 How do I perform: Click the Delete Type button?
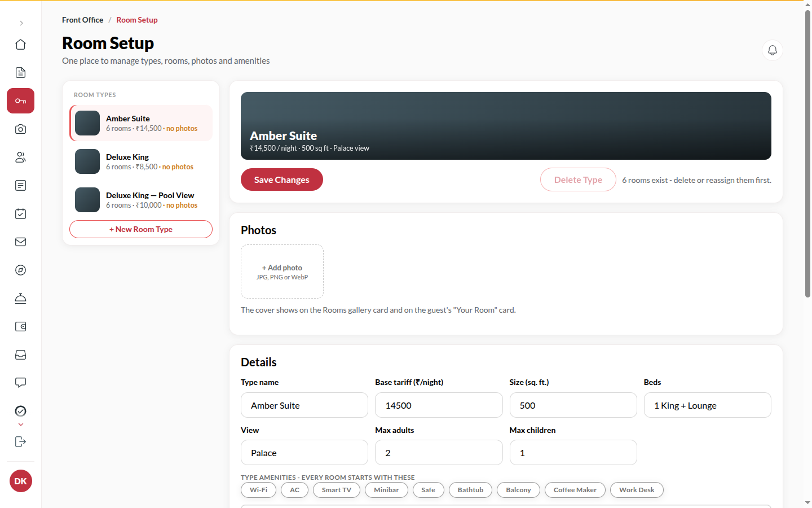tap(578, 179)
